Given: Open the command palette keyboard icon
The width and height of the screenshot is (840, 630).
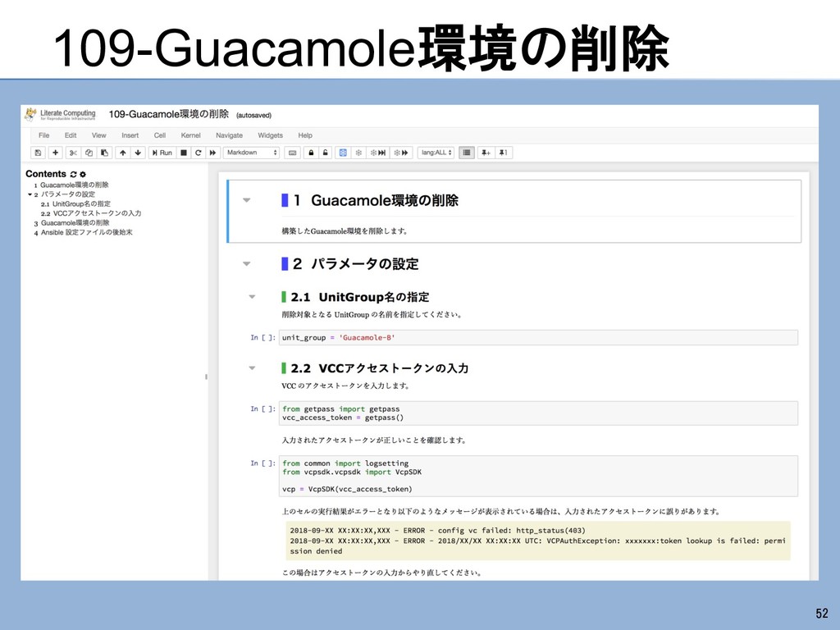Looking at the screenshot, I should pyautogui.click(x=292, y=153).
